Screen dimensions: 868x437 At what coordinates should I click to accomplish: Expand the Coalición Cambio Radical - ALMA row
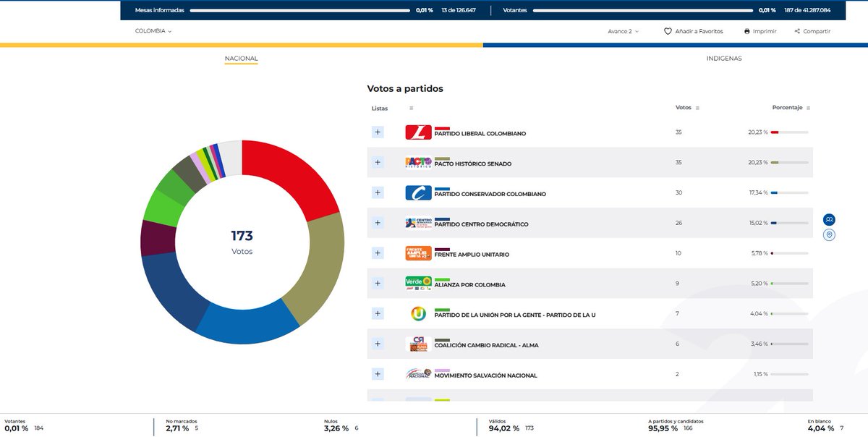pyautogui.click(x=378, y=344)
